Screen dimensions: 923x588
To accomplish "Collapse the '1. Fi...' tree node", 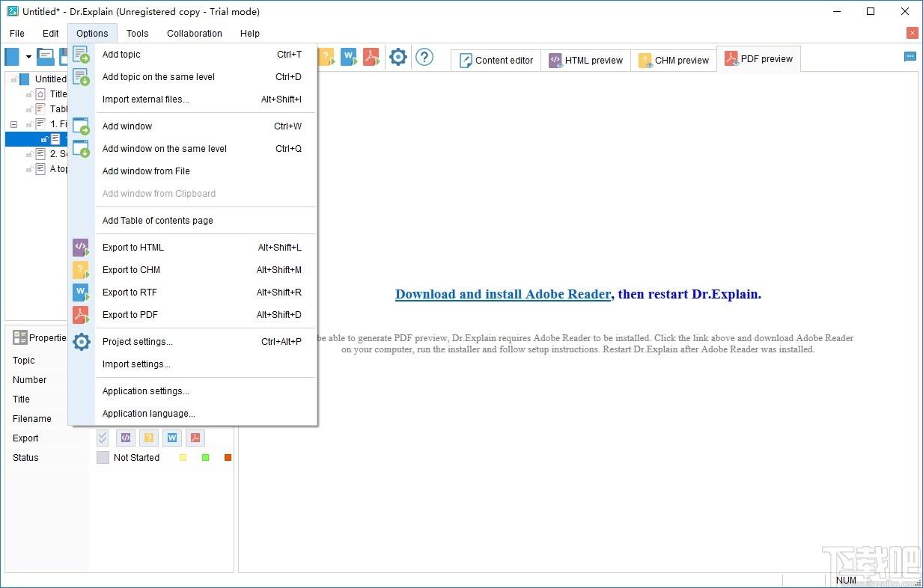I will (x=13, y=124).
